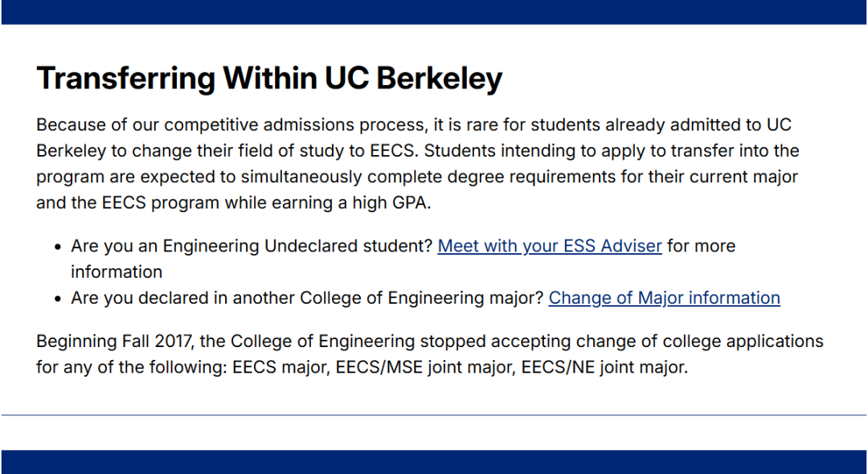
Task: Click the dark blue banner at the top
Action: (434, 11)
